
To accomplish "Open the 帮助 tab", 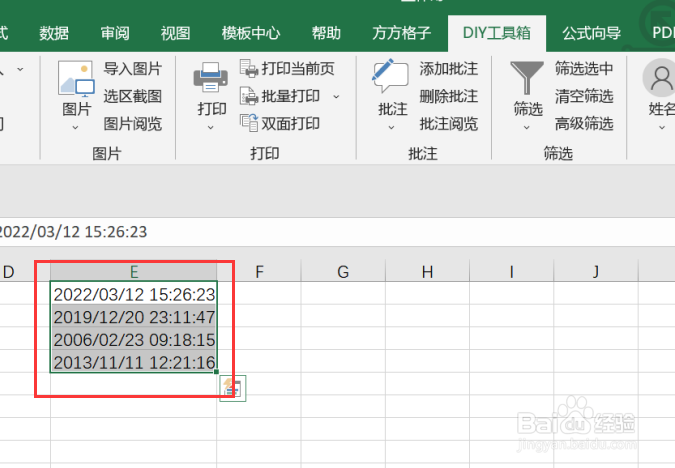I will pos(326,33).
